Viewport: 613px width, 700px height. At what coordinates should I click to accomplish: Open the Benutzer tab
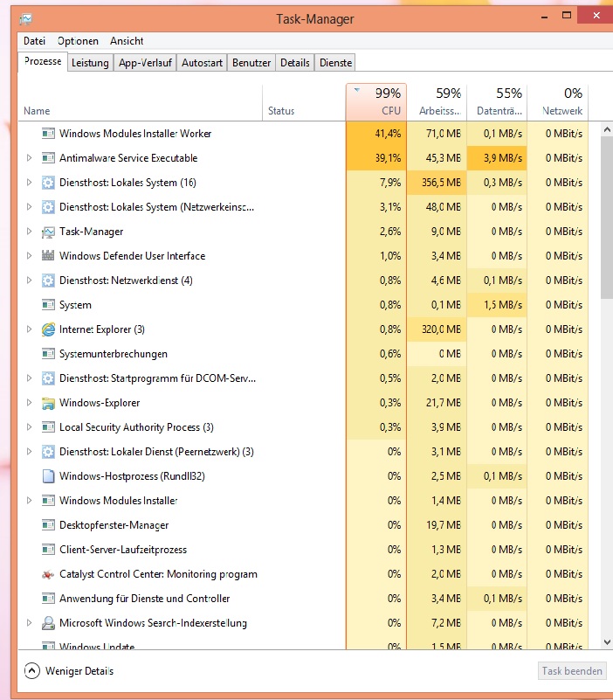coord(251,63)
